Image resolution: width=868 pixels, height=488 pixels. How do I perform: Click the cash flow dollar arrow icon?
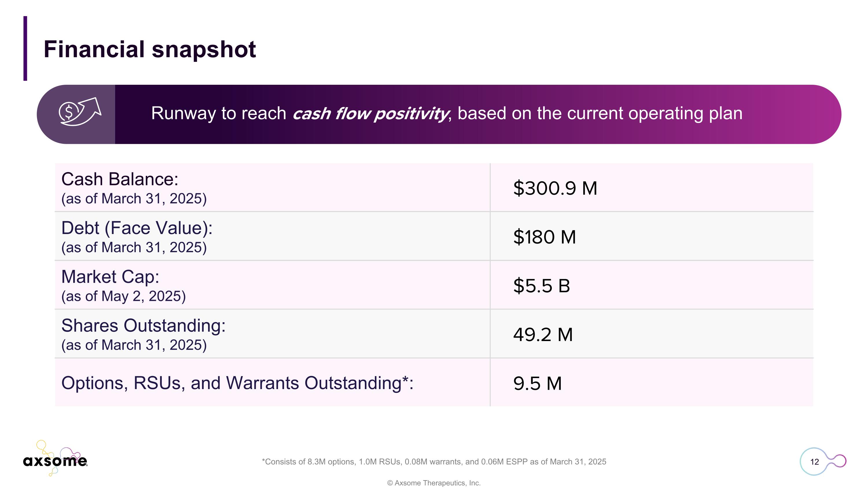coord(80,112)
